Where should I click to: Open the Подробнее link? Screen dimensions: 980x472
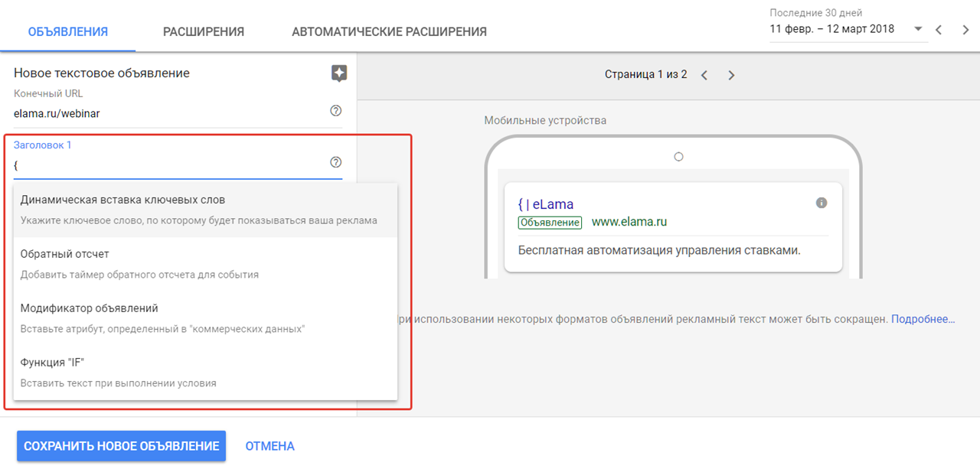pyautogui.click(x=923, y=319)
